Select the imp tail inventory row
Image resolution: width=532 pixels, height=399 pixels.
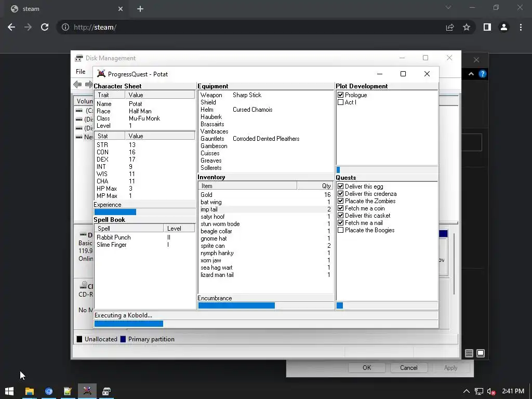[265, 209]
